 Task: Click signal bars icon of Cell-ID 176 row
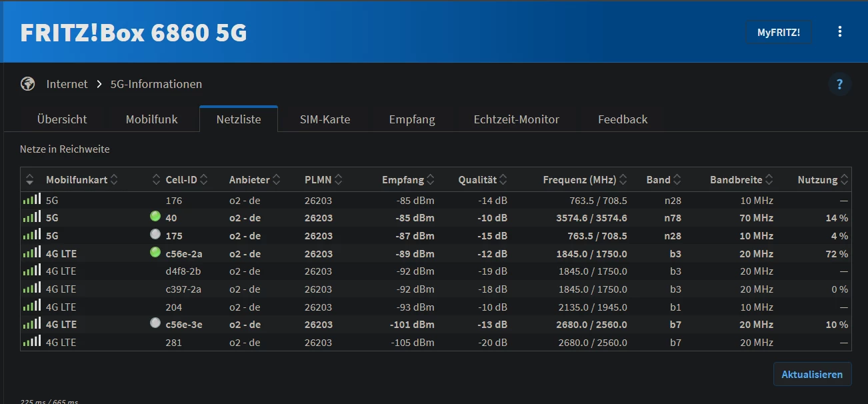coord(31,199)
